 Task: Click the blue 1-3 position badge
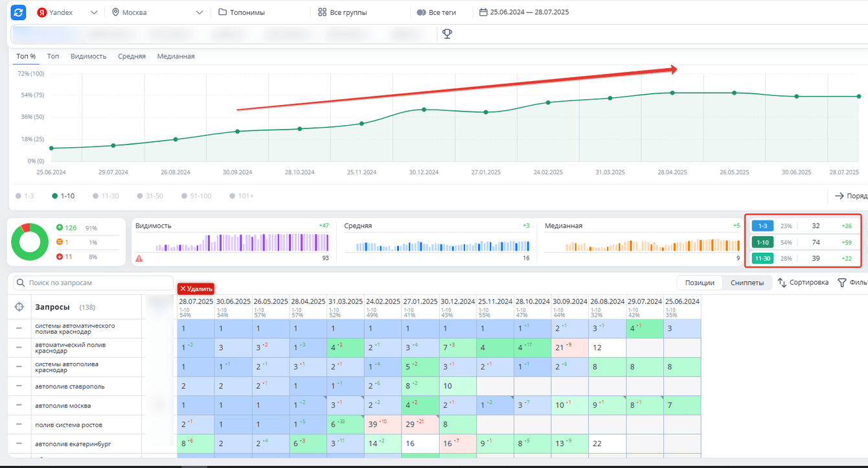762,226
